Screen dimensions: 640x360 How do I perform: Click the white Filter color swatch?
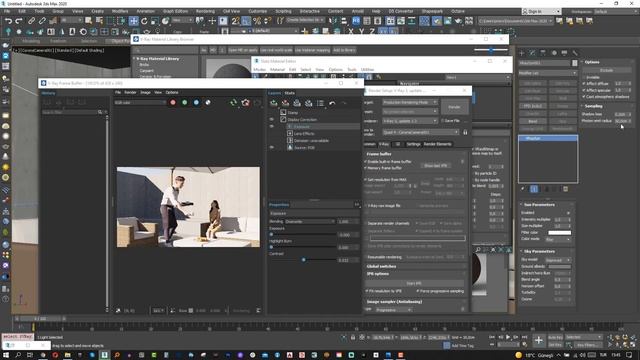pyautogui.click(x=559, y=233)
